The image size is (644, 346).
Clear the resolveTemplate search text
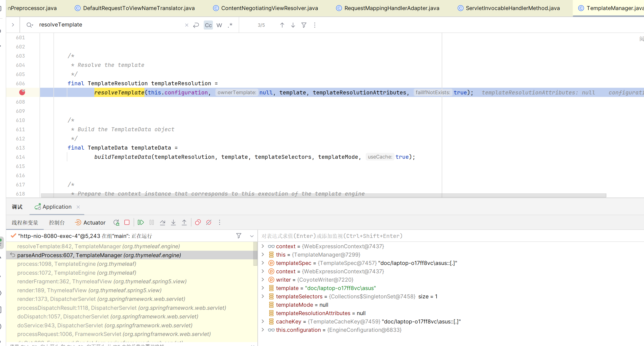click(186, 25)
